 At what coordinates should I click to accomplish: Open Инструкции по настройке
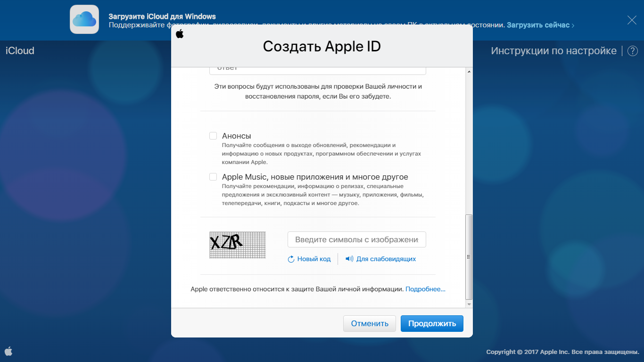[x=553, y=51]
